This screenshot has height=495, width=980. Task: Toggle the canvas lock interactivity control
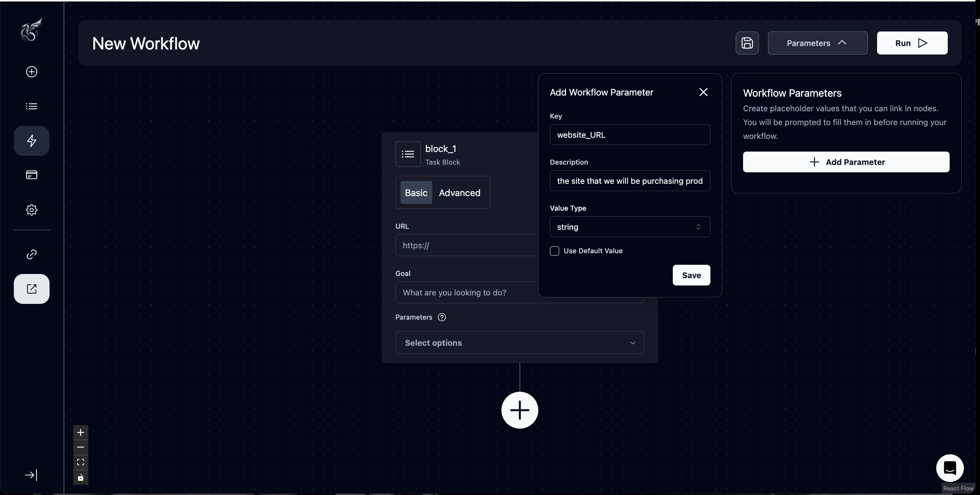point(81,478)
